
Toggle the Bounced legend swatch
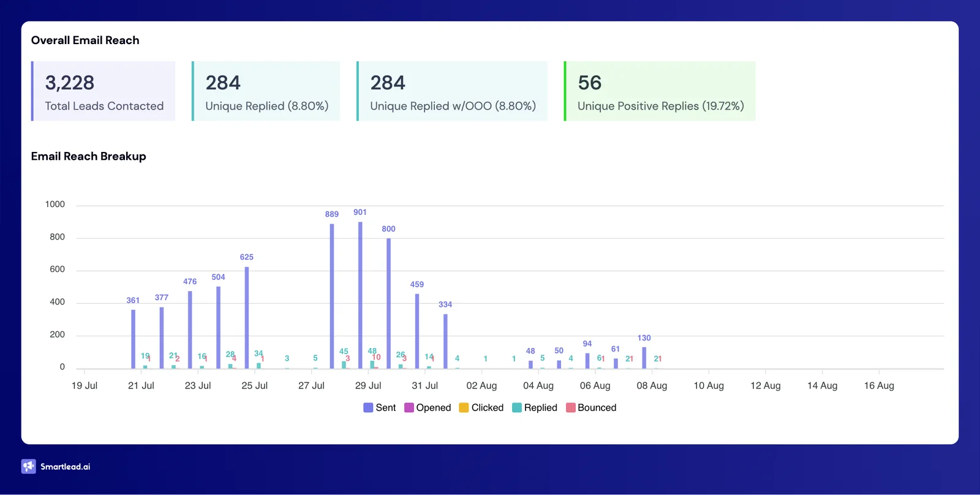(571, 407)
